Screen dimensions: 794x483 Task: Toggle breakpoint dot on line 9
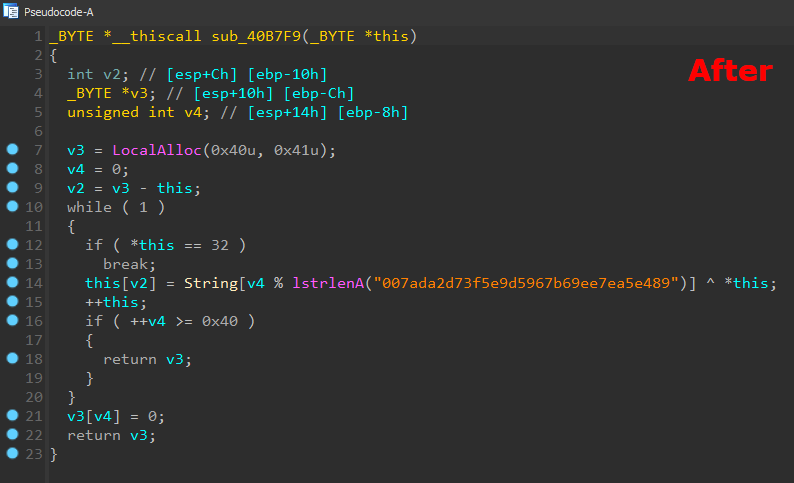tap(13, 187)
